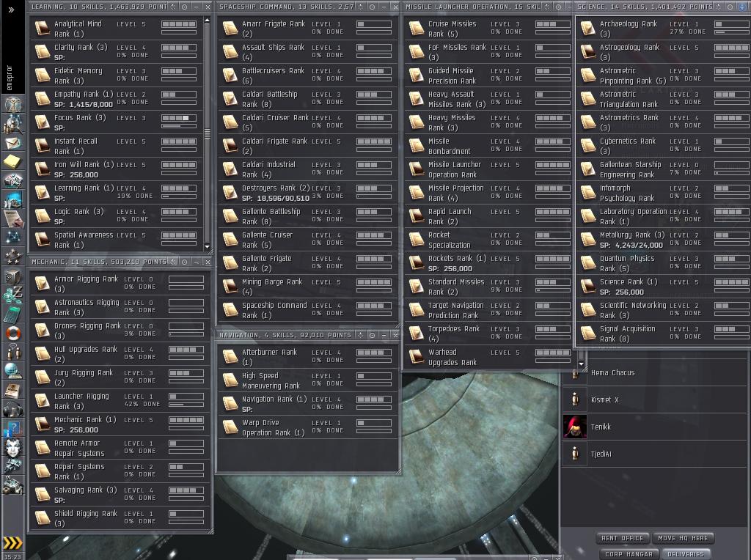Click the Rent Office button
This screenshot has height=560, width=751.
[x=623, y=538]
